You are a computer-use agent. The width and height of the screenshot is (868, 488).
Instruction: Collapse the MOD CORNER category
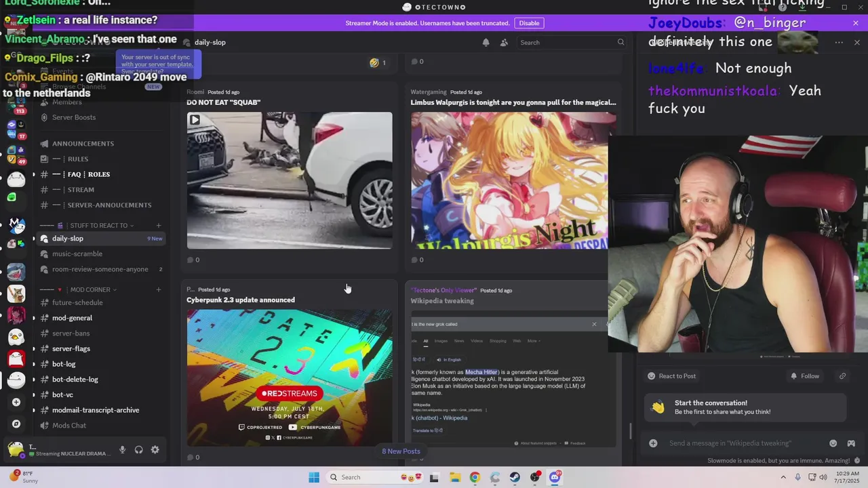pos(89,289)
